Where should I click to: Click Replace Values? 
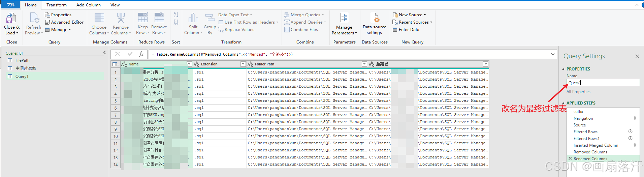pyautogui.click(x=236, y=30)
